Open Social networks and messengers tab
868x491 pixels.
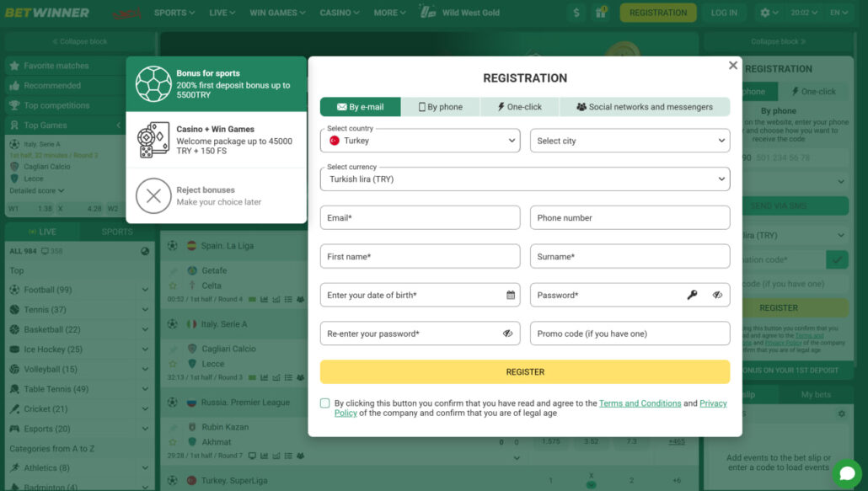click(x=645, y=107)
